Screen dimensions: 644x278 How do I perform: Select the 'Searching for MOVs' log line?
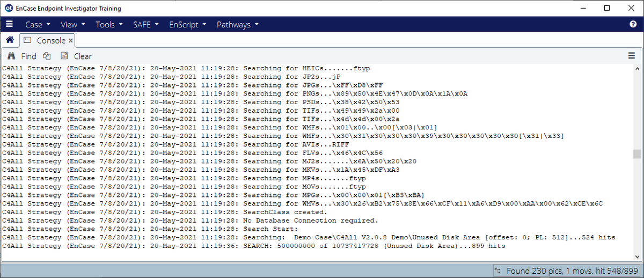tap(185, 186)
